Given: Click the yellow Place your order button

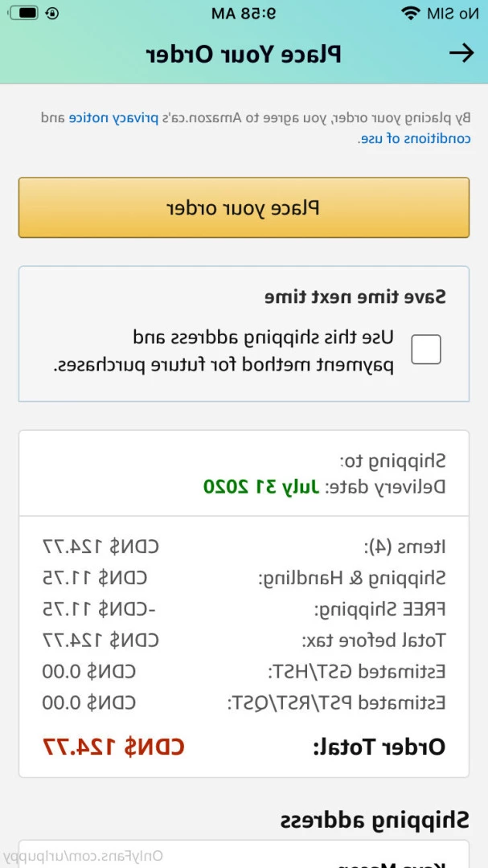Looking at the screenshot, I should (x=244, y=207).
